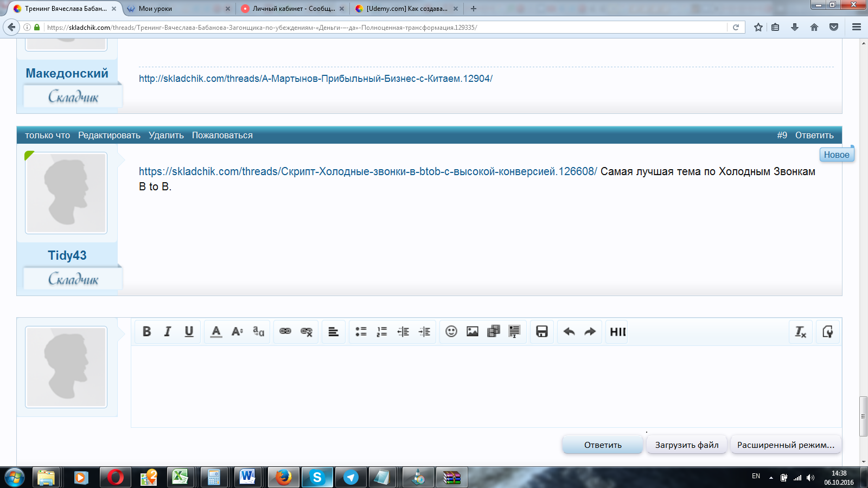Bookmark this page with the star icon
Image resolution: width=868 pixels, height=488 pixels.
coord(758,27)
